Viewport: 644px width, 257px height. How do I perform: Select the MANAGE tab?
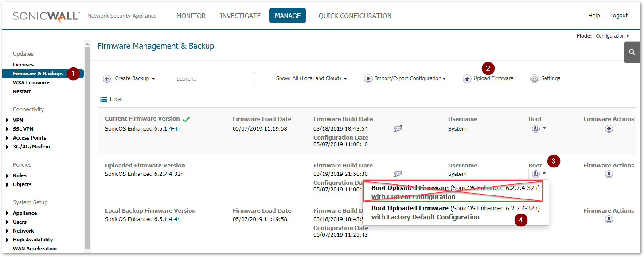[x=288, y=16]
